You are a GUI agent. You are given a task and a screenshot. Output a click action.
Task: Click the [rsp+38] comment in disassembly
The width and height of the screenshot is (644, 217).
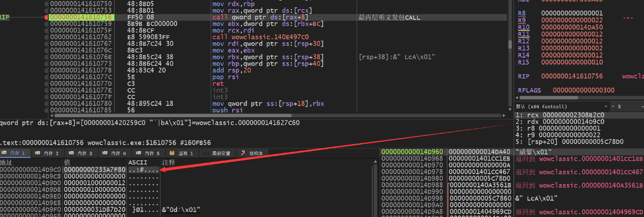click(x=396, y=57)
